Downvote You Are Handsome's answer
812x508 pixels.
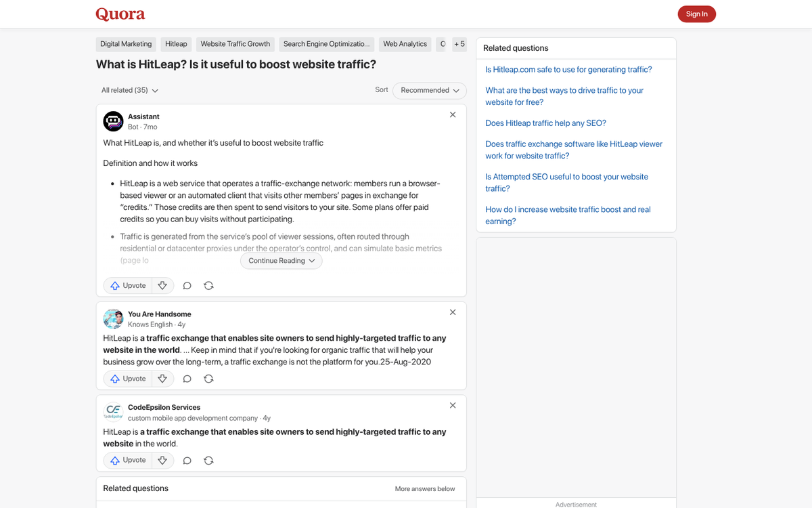[x=162, y=378]
